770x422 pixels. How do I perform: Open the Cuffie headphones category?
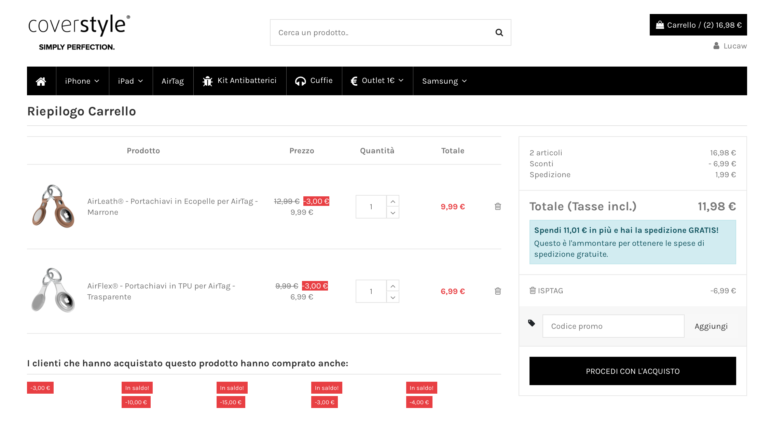coord(314,81)
